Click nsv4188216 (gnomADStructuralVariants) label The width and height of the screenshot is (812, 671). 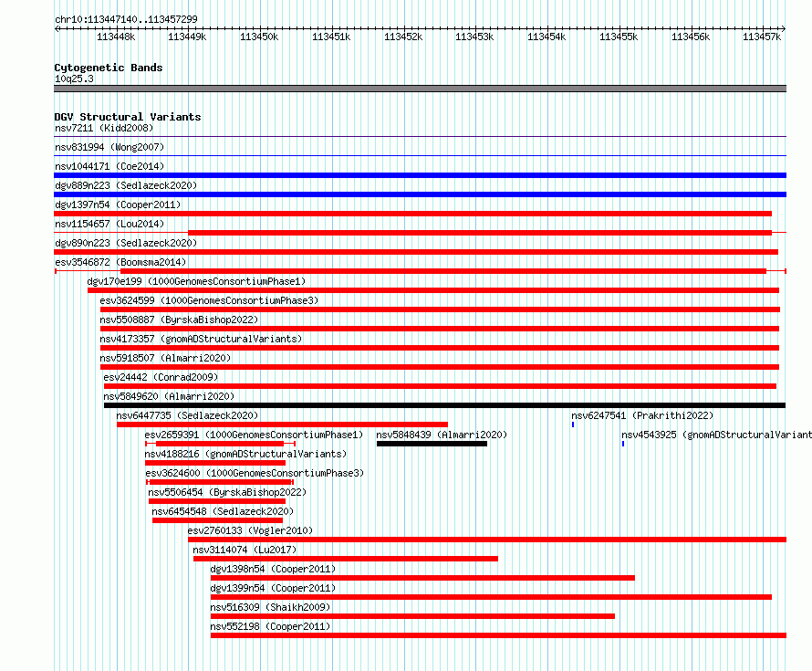(245, 454)
